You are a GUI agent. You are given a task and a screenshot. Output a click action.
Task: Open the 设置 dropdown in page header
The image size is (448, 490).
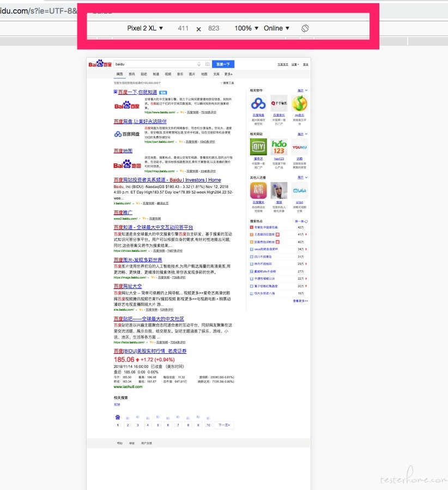(x=295, y=64)
